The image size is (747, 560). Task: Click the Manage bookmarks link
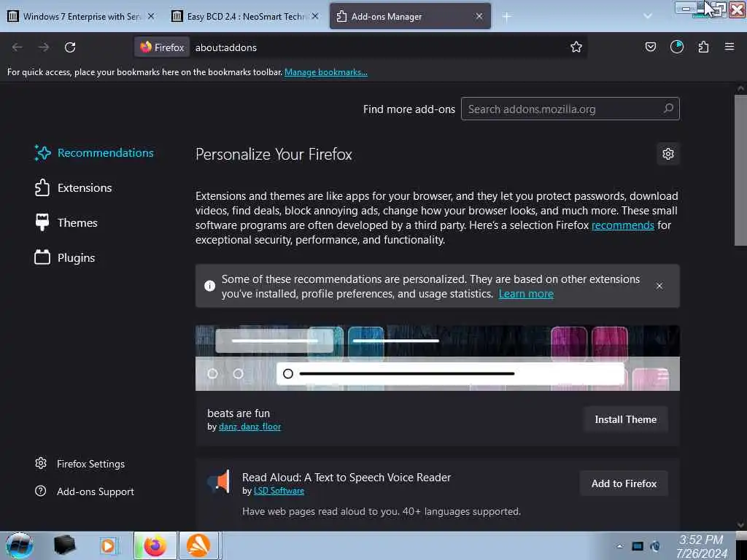tap(326, 72)
